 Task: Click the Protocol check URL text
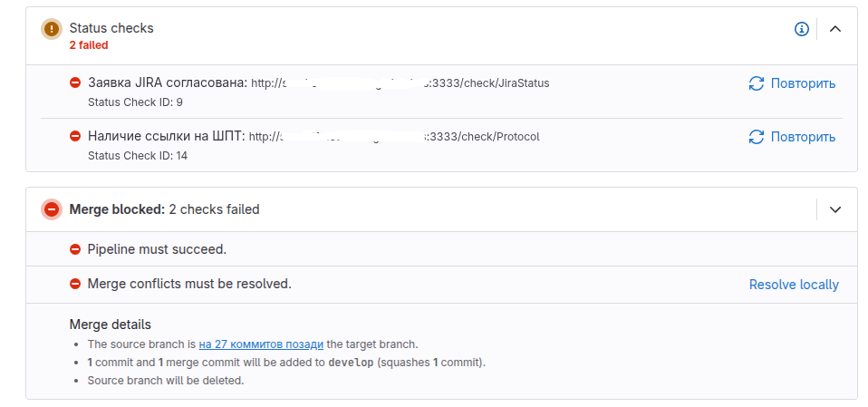tap(394, 137)
